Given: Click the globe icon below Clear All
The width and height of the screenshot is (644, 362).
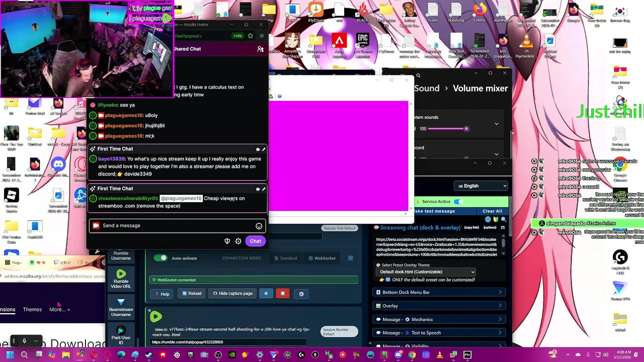Looking at the screenshot, I should click(488, 220).
